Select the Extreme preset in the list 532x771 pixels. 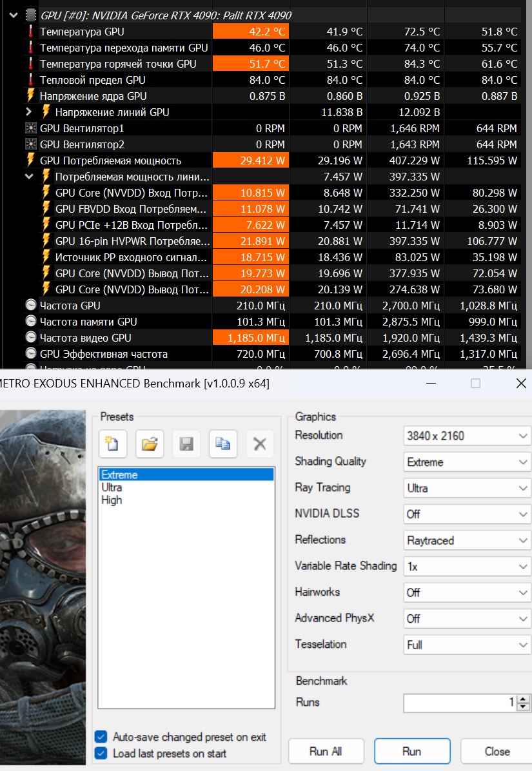tap(186, 474)
